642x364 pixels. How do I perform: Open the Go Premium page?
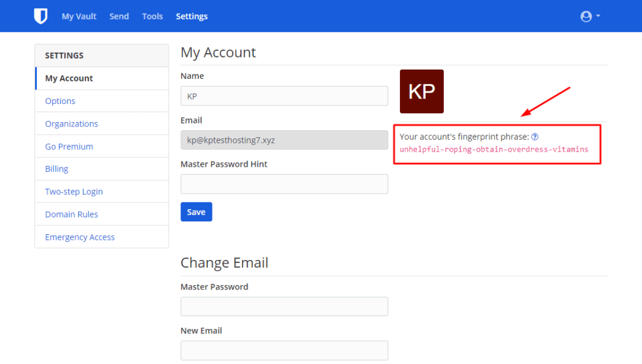tap(68, 146)
